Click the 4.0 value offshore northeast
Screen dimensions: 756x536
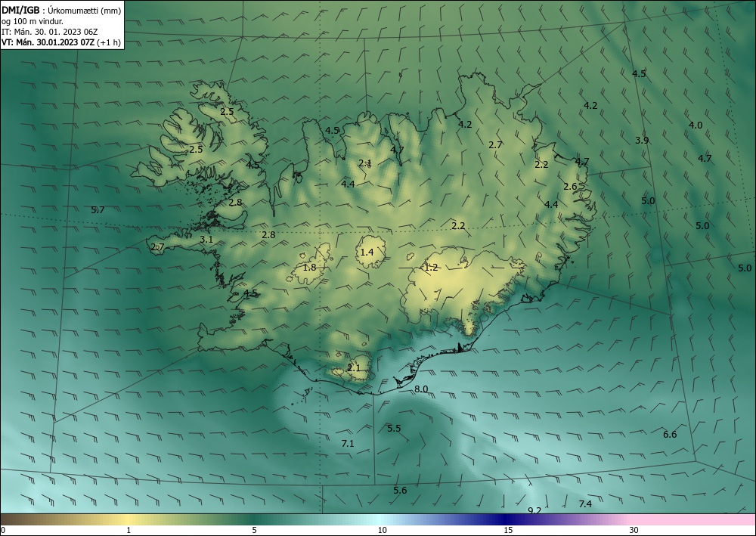[x=696, y=125]
